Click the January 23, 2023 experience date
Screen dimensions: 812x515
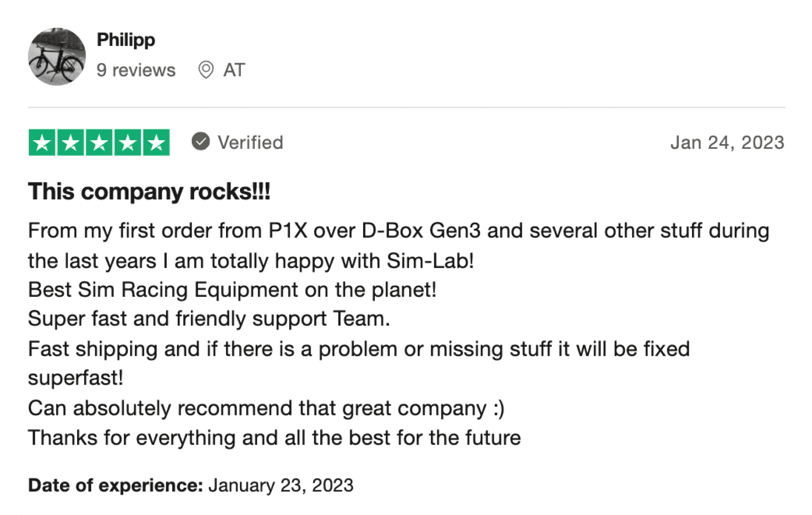(281, 485)
